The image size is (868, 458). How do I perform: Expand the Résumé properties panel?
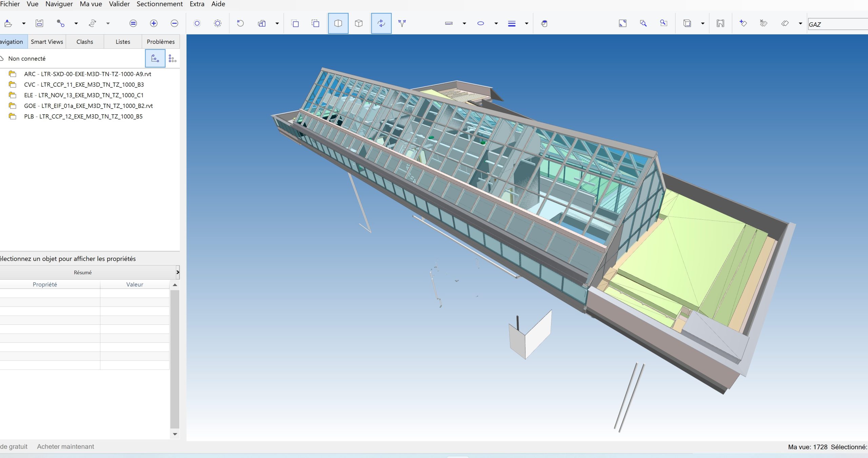tap(178, 272)
